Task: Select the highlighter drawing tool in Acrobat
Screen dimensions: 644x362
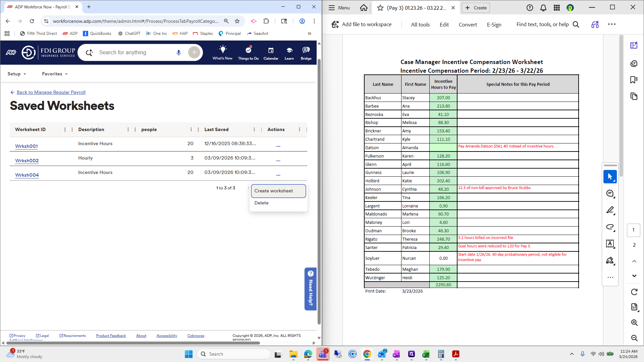Action: [x=610, y=210]
